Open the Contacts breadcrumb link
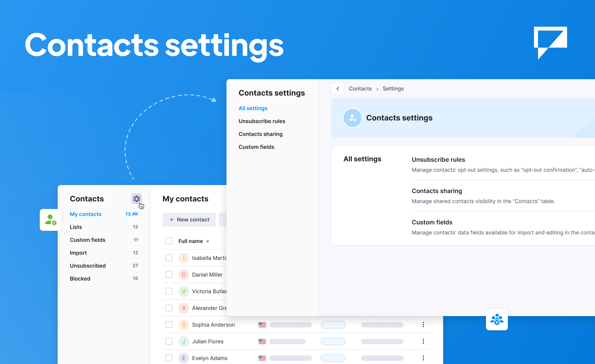Image resolution: width=595 pixels, height=364 pixels. [x=360, y=89]
